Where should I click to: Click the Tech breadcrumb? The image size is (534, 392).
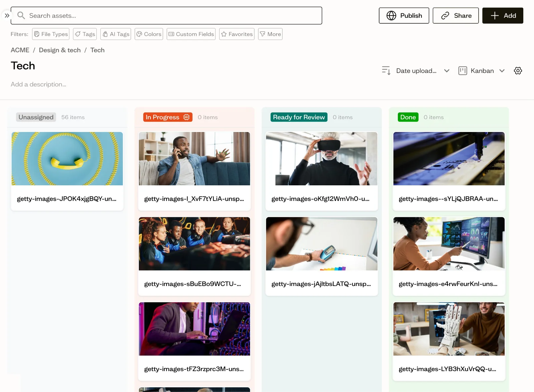tap(97, 50)
